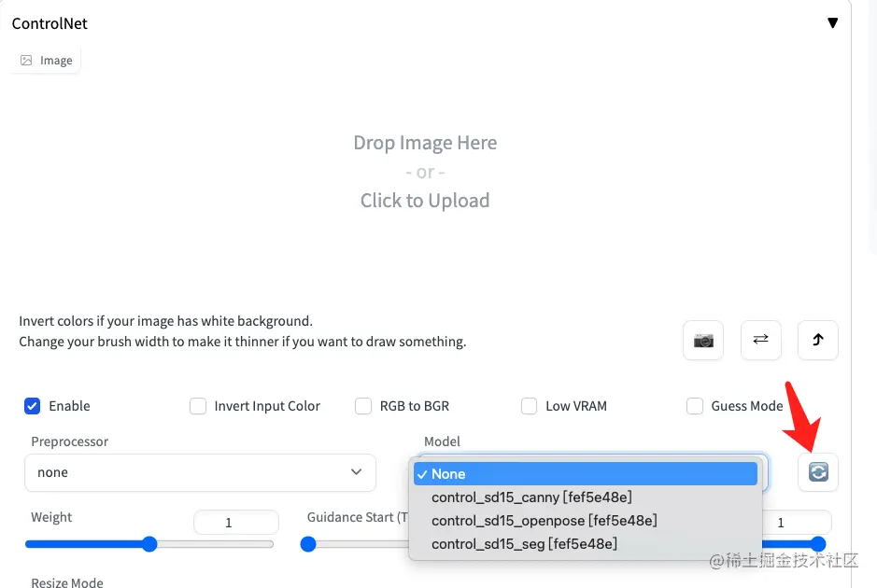Viewport: 877px width, 588px height.
Task: Tick the Invert Input Color checkbox
Action: (x=198, y=406)
